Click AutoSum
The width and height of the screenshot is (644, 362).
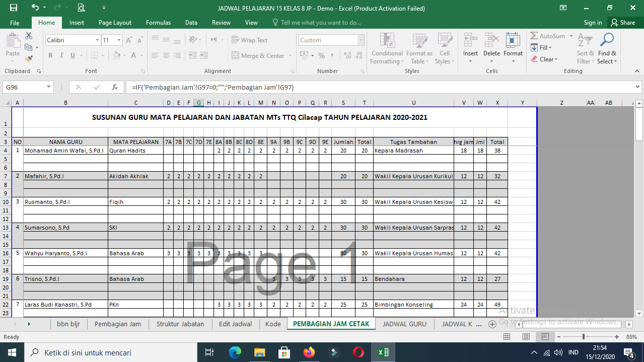pos(547,36)
